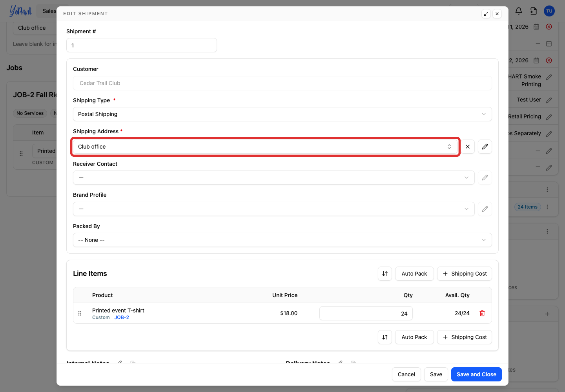
Task: Add Shipping Cost beneath the product table
Action: (465, 337)
